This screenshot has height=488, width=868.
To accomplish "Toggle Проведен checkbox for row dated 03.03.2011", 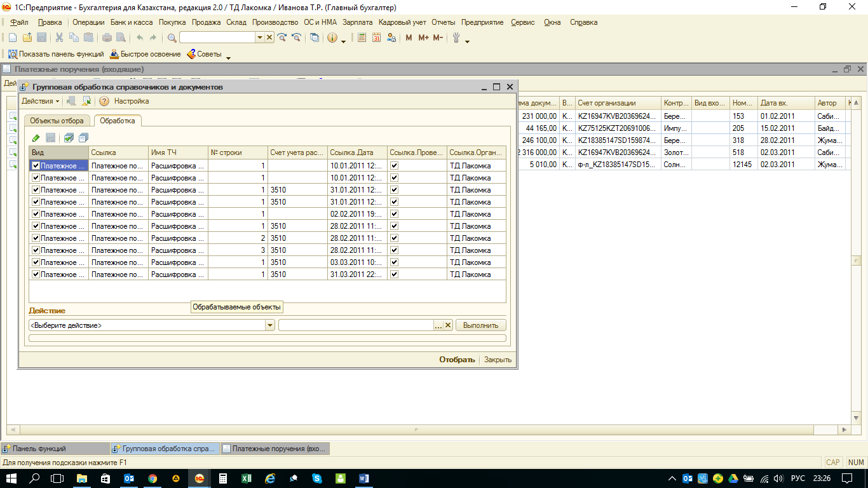I will [395, 262].
